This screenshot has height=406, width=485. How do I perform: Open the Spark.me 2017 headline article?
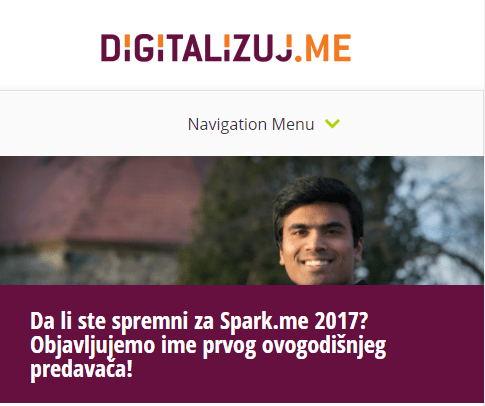pos(208,345)
